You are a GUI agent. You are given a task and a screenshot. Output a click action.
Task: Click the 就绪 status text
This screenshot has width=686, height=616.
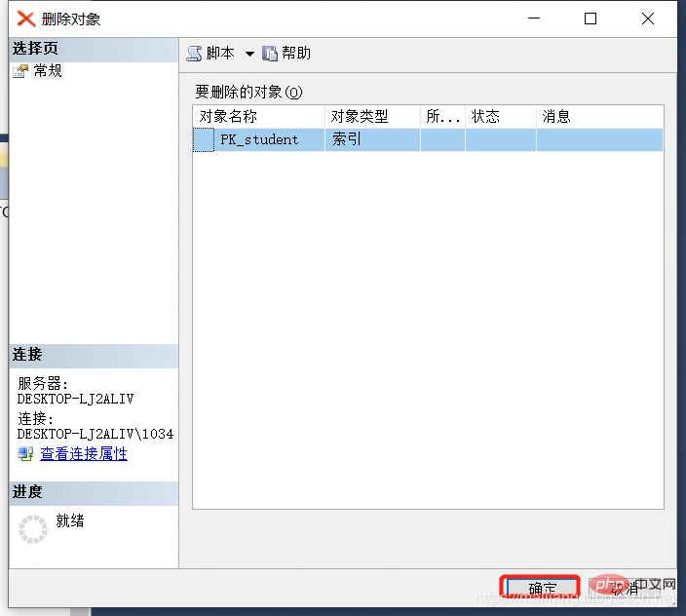[69, 520]
